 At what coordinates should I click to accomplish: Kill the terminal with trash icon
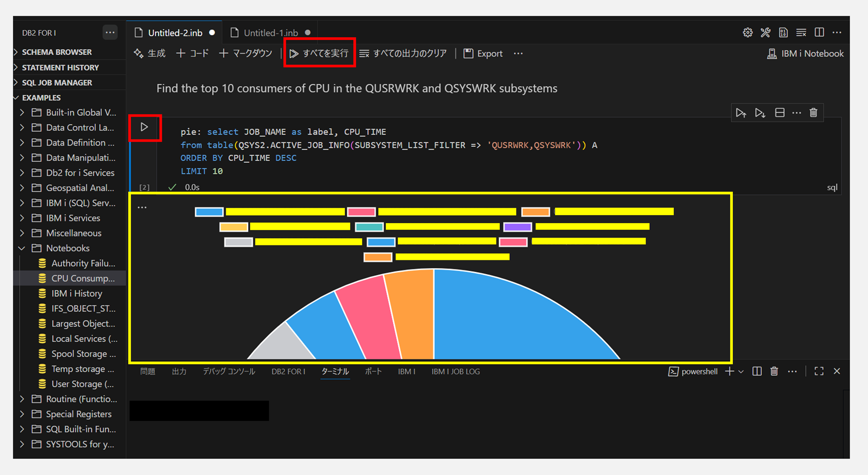click(x=774, y=371)
